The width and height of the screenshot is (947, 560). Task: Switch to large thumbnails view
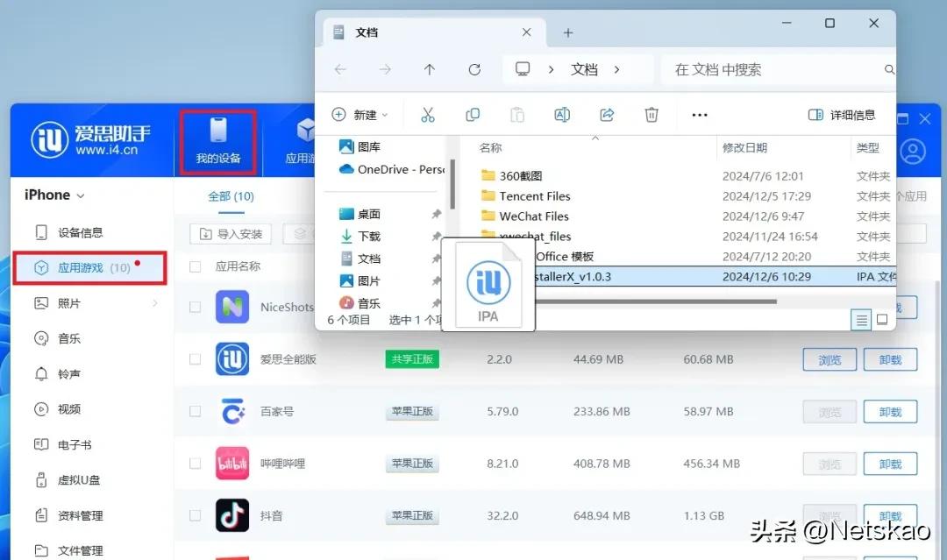(882, 319)
